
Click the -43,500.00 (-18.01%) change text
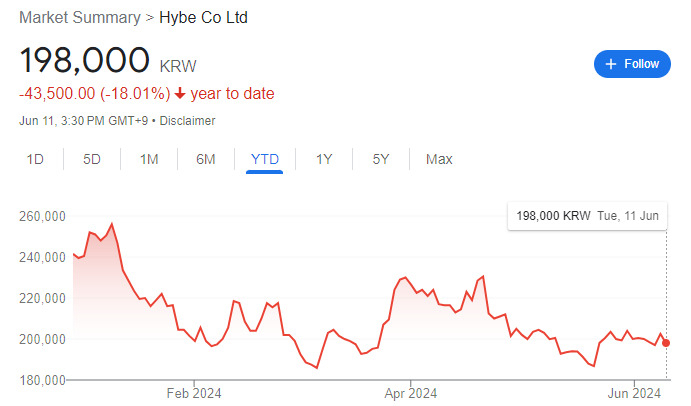pyautogui.click(x=95, y=93)
